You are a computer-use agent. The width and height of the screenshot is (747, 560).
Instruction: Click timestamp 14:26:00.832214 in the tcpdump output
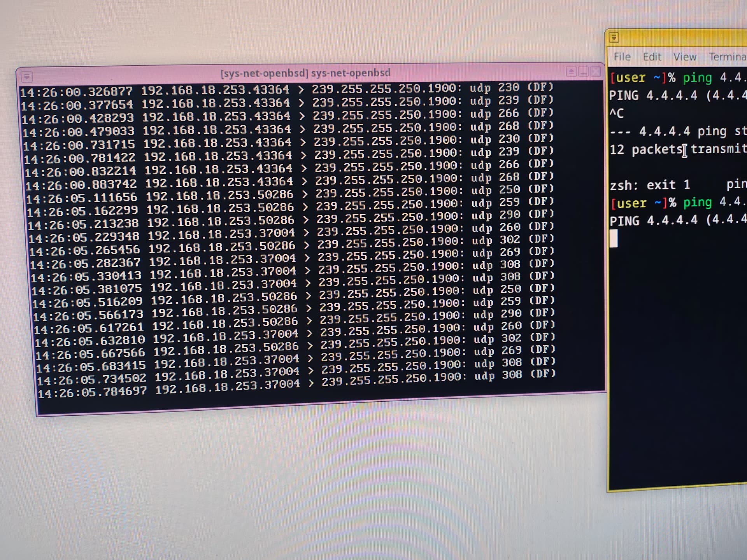(81, 171)
